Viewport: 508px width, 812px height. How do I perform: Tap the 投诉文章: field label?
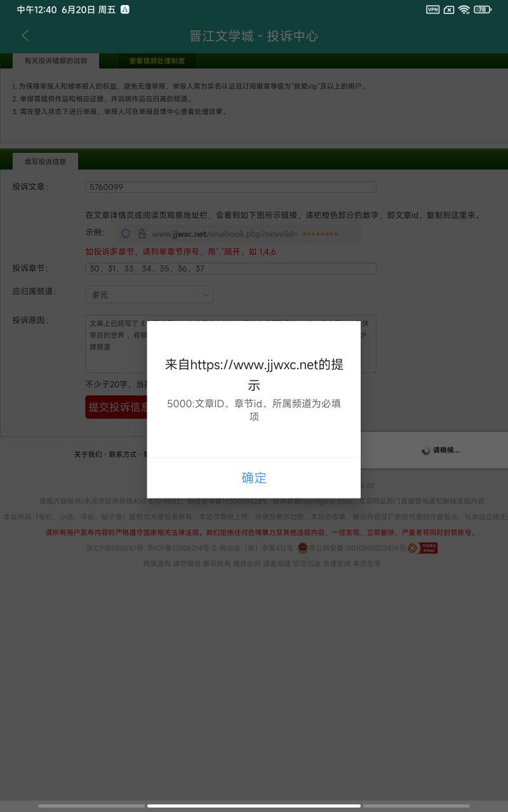pyautogui.click(x=30, y=187)
